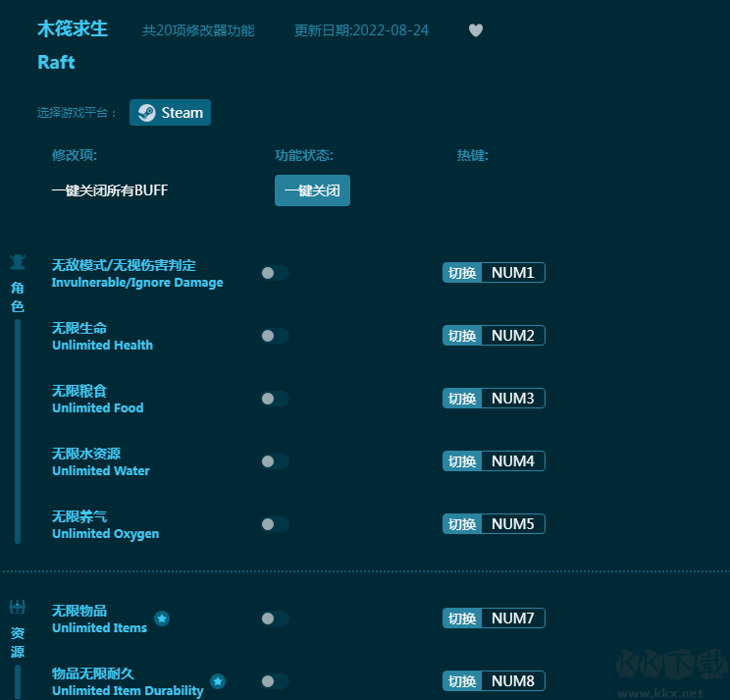Click the Unlimited Food label
The height and width of the screenshot is (700, 730).
[98, 408]
